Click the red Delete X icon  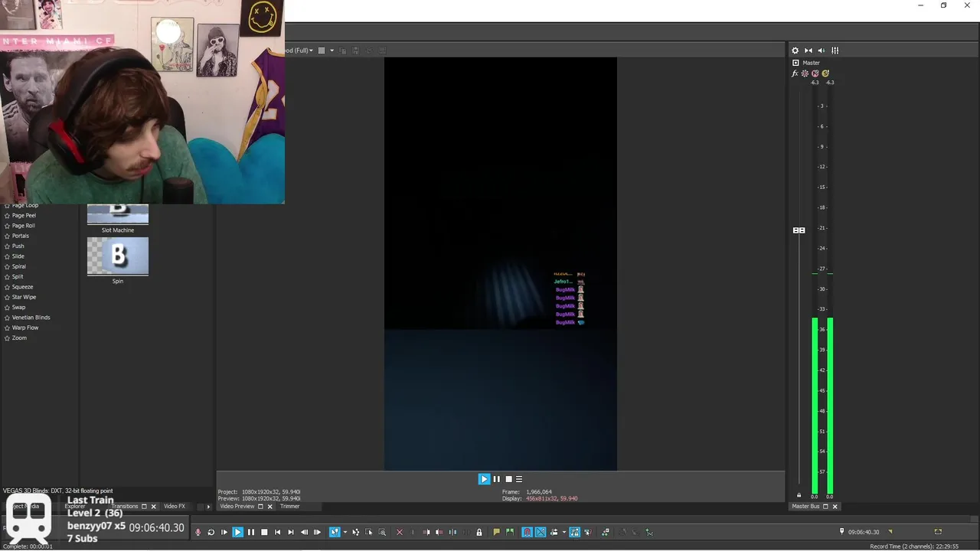coord(400,532)
